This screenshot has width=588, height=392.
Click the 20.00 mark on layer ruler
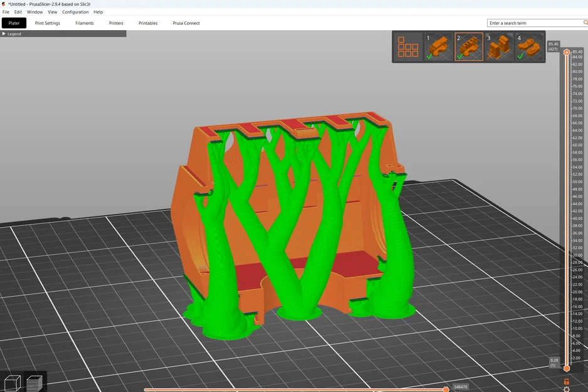[x=577, y=292]
